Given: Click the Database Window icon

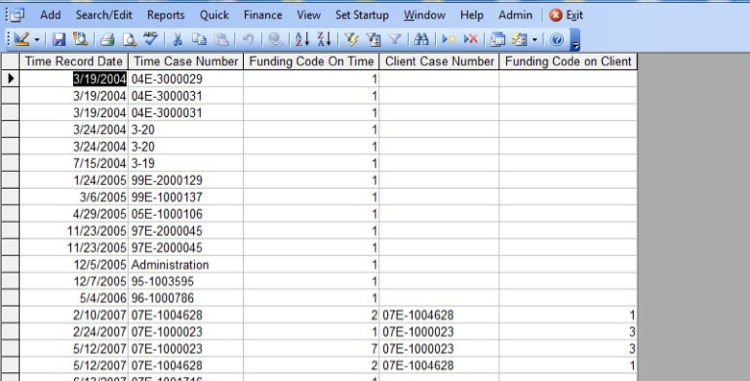Looking at the screenshot, I should coord(497,39).
